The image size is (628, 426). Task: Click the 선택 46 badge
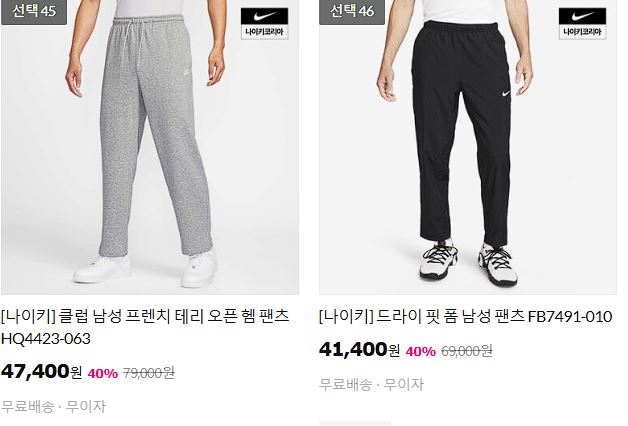pyautogui.click(x=352, y=11)
